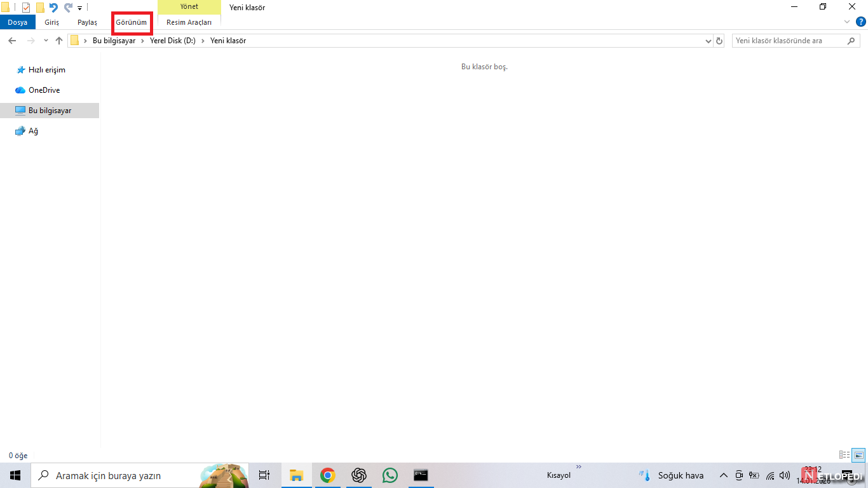Image resolution: width=868 pixels, height=488 pixels.
Task: Open the volume speaker tray icon
Action: [x=785, y=475]
